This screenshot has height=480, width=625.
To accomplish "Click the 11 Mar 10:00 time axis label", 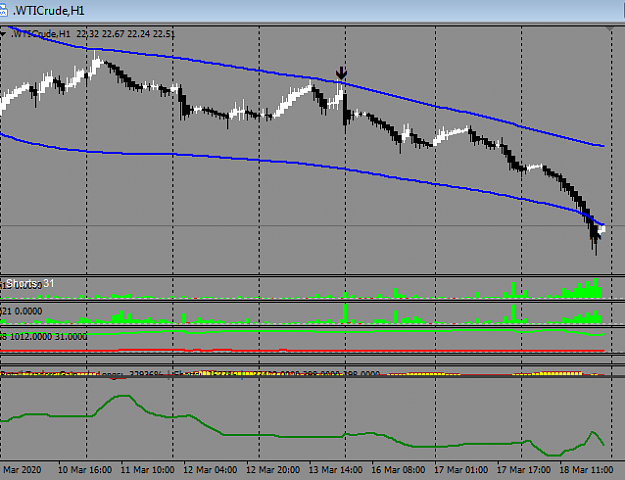I will coord(147,470).
